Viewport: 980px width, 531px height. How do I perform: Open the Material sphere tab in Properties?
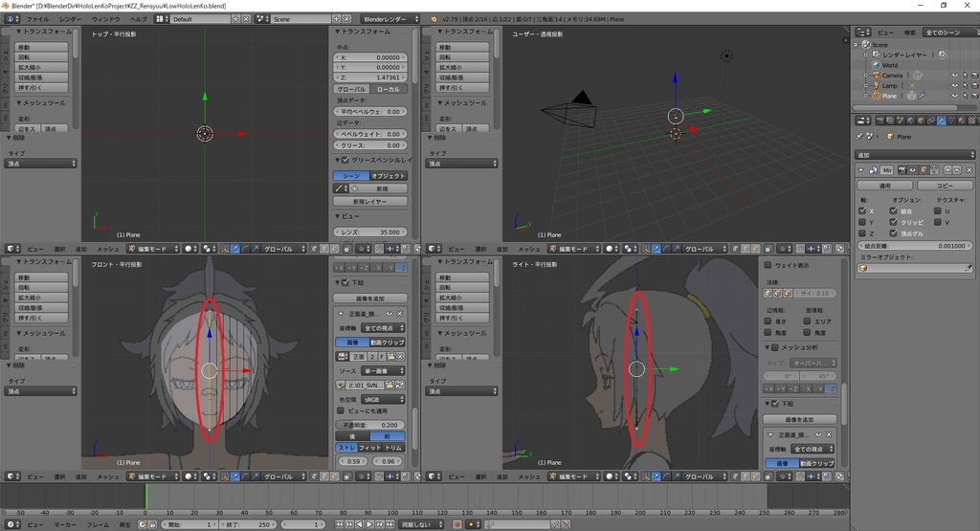[962, 121]
